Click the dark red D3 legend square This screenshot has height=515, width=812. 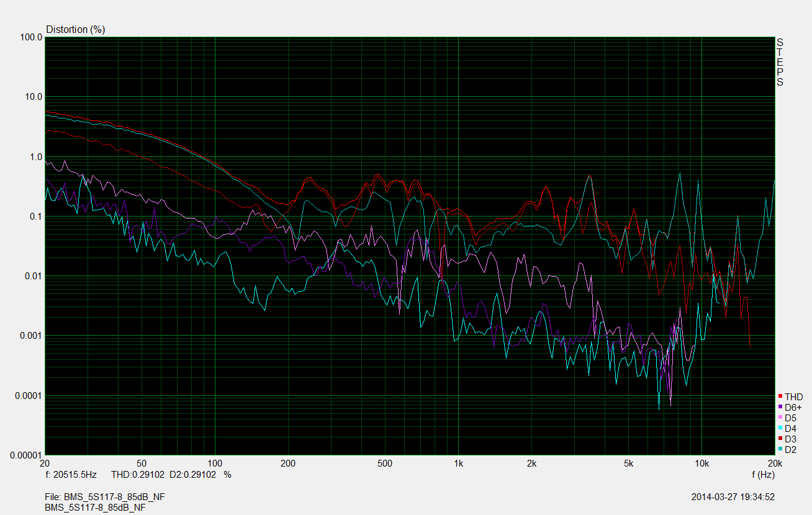[x=780, y=439]
